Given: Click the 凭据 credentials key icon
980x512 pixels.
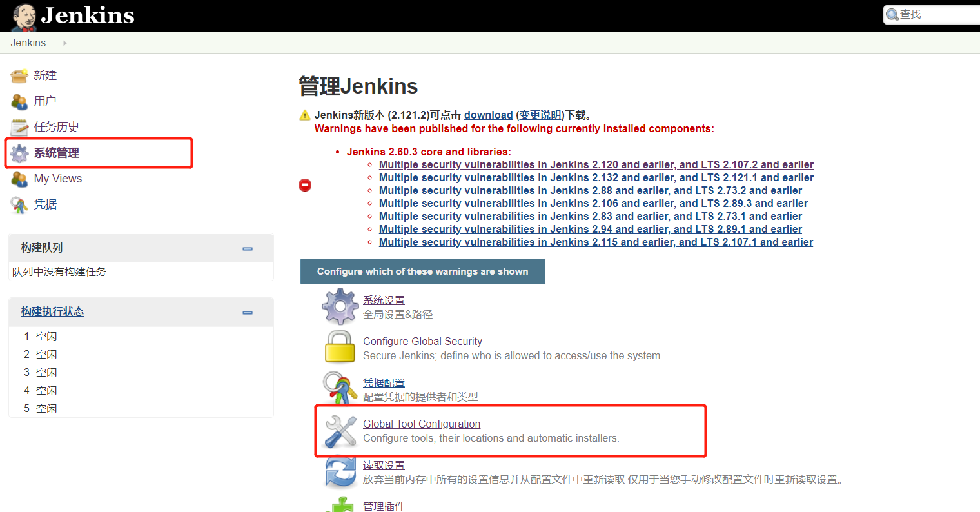Looking at the screenshot, I should tap(19, 205).
